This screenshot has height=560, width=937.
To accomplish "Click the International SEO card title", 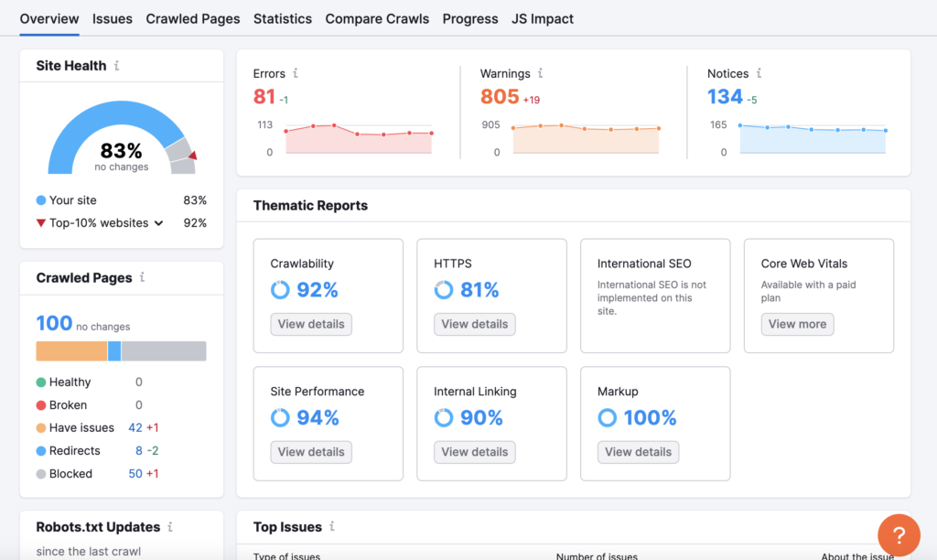I will (x=644, y=264).
